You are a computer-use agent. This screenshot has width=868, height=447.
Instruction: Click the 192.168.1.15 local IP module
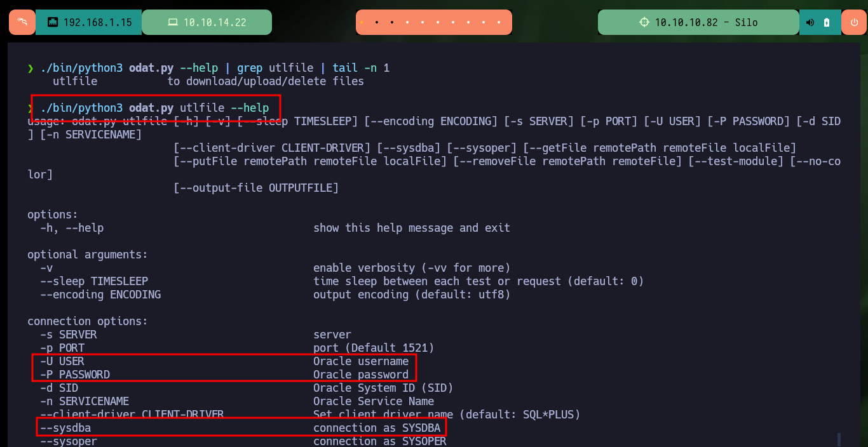tap(89, 22)
